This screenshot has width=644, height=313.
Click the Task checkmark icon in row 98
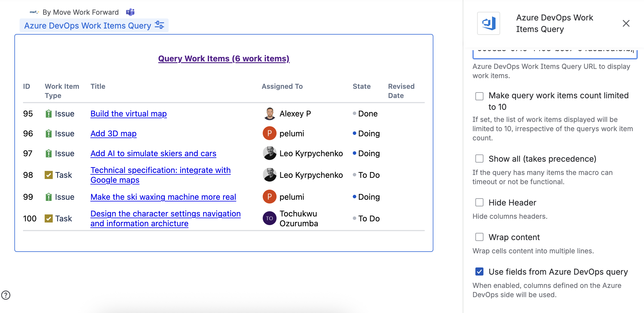click(x=49, y=175)
